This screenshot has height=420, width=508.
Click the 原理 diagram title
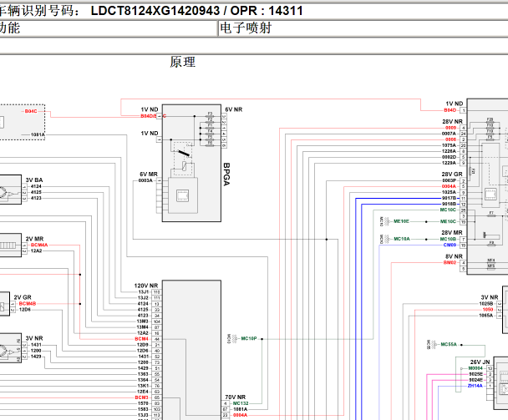(x=182, y=62)
